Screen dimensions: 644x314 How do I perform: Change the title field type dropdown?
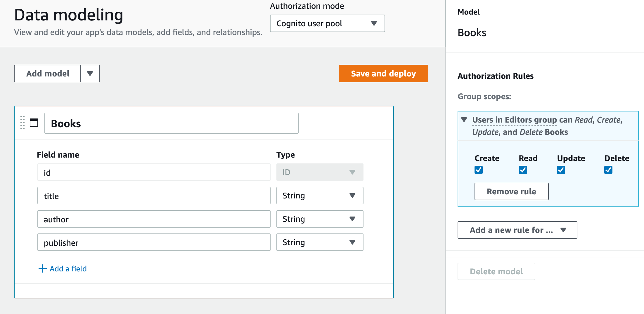click(320, 196)
